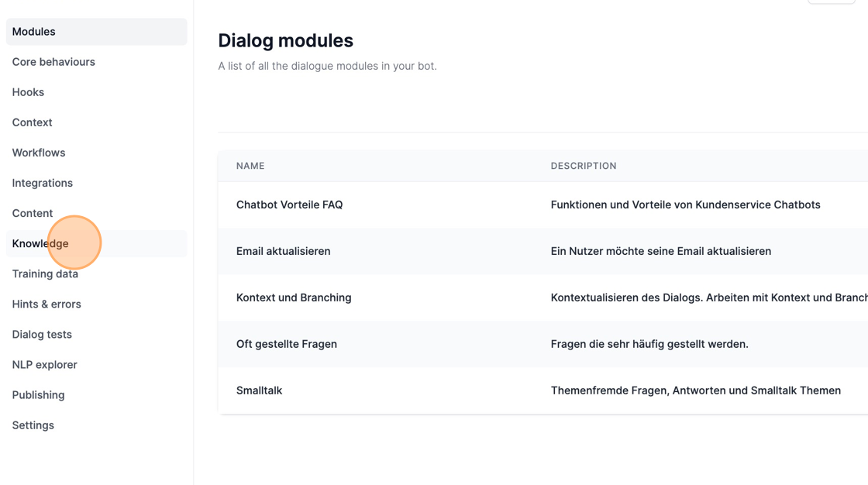Select the Content menu item
Viewport: 868px width, 485px height.
(x=96, y=213)
